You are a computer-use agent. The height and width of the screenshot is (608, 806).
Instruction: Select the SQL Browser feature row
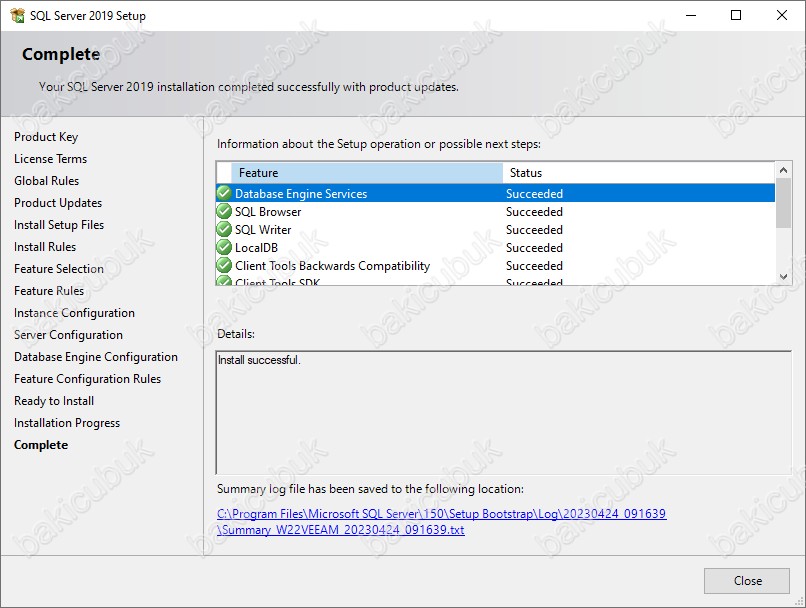496,211
